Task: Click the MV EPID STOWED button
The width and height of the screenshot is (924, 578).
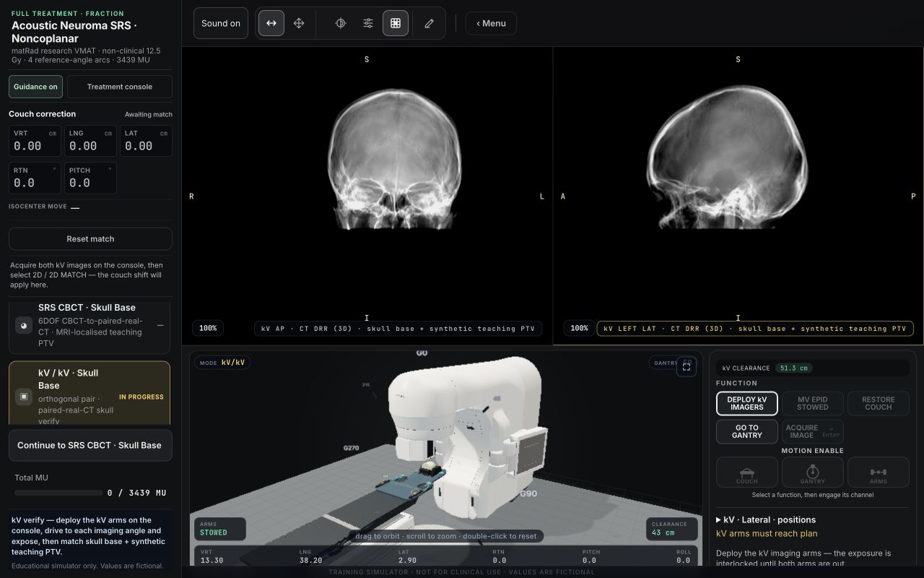Action: pos(813,403)
